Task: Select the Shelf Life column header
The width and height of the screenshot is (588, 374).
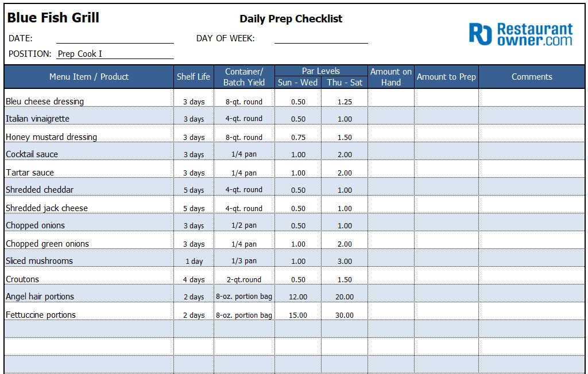Action: click(x=194, y=77)
